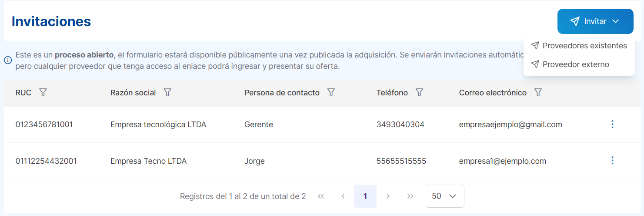
Task: Open actions menu for Empresa tecnológica LTDA
Action: 612,125
